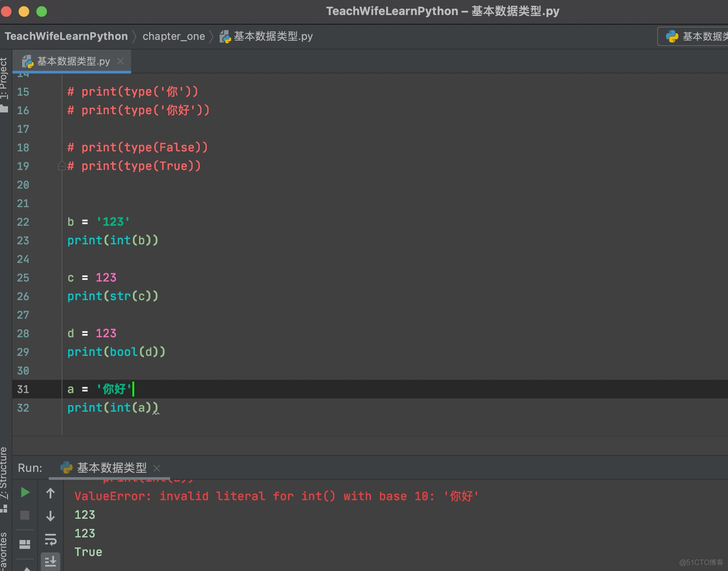Screen dimensions: 728x571
Task: Click the commented print(type(True)) line
Action: pyautogui.click(x=134, y=166)
